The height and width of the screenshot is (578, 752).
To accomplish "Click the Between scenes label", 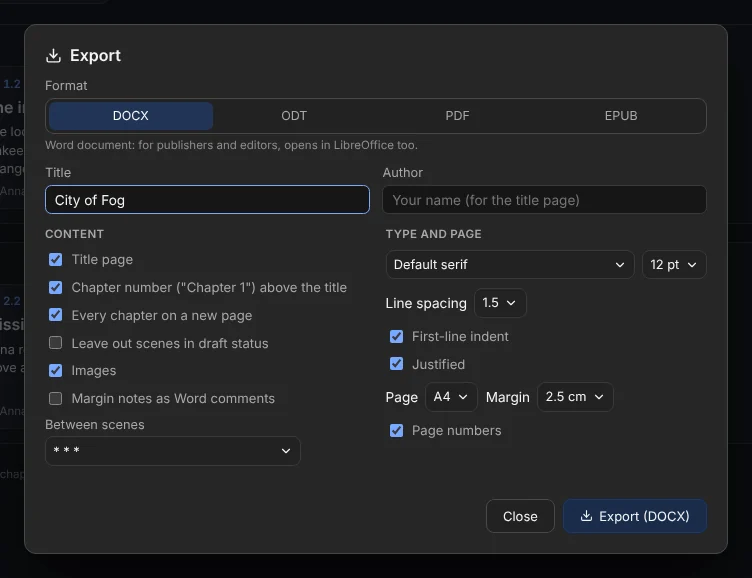I will click(x=94, y=425).
